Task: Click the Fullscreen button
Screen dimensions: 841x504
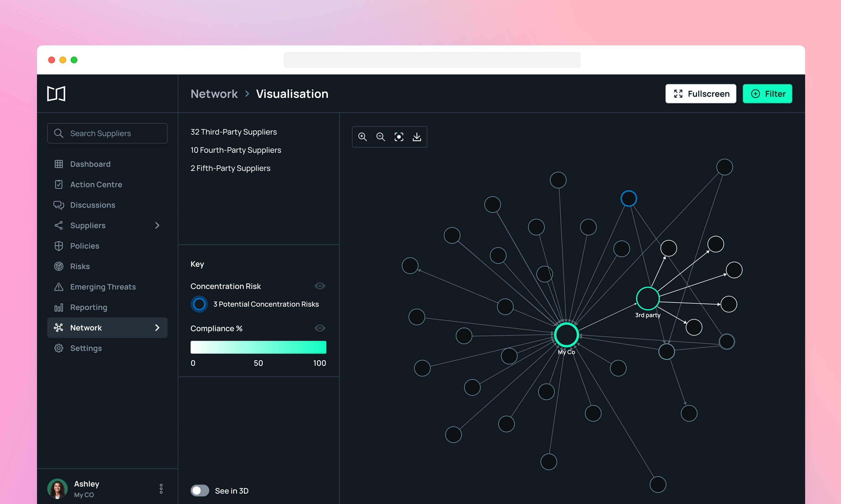Action: tap(701, 94)
